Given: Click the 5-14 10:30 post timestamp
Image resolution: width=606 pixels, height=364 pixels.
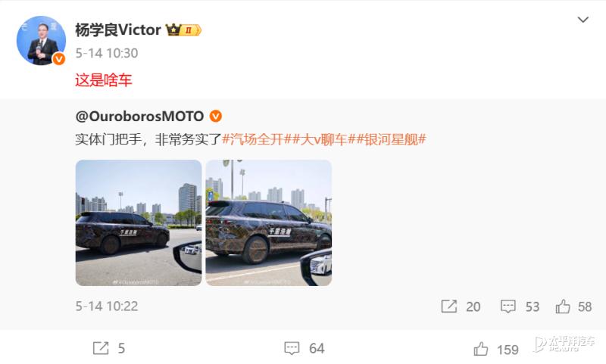Looking at the screenshot, I should (107, 53).
